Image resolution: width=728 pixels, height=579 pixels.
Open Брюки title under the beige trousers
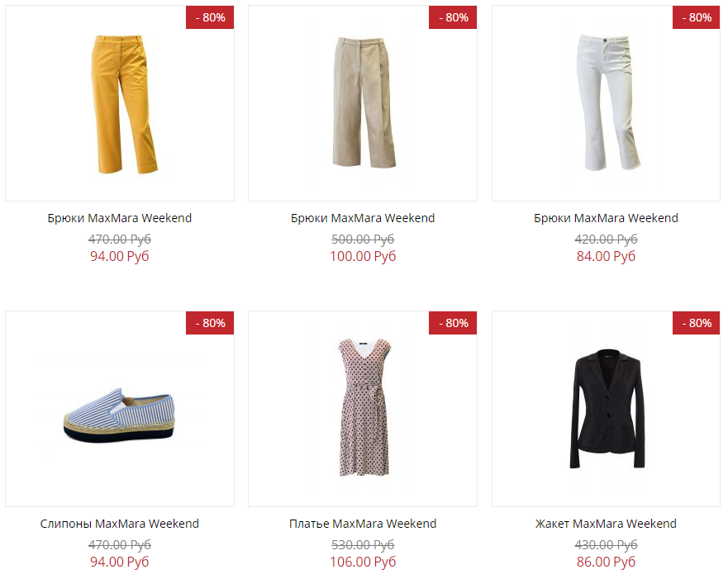pos(363,218)
